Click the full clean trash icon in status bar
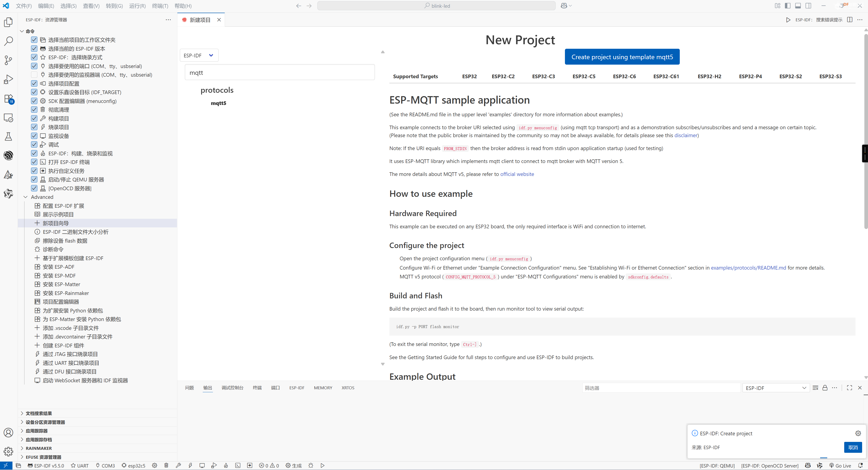 click(x=166, y=466)
